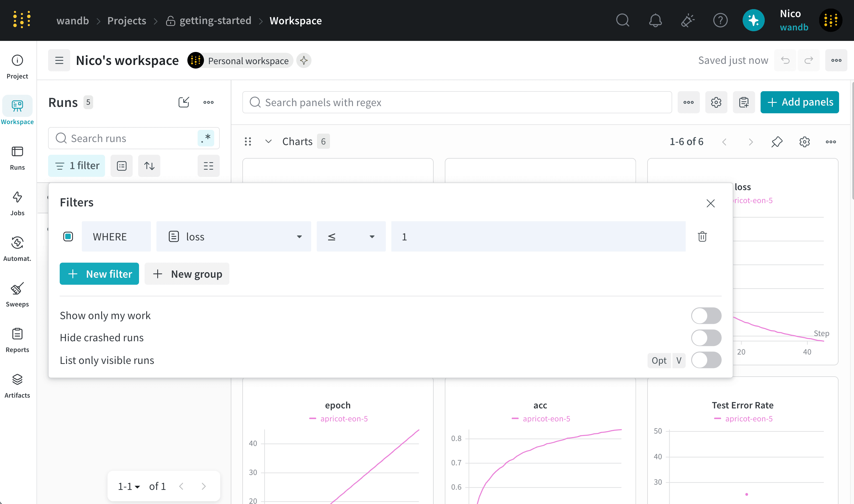Image resolution: width=854 pixels, height=504 pixels.
Task: Toggle the workspace hamburger sidebar button
Action: point(59,61)
